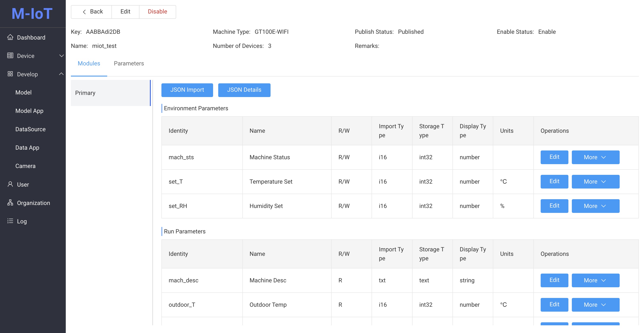This screenshot has height=333, width=644.
Task: Open More dropdown for set_T row
Action: (x=596, y=181)
